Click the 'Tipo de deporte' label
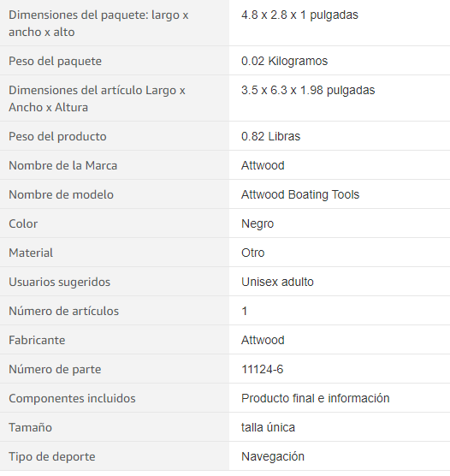Screen dimensions: 450x476 [x=52, y=457]
